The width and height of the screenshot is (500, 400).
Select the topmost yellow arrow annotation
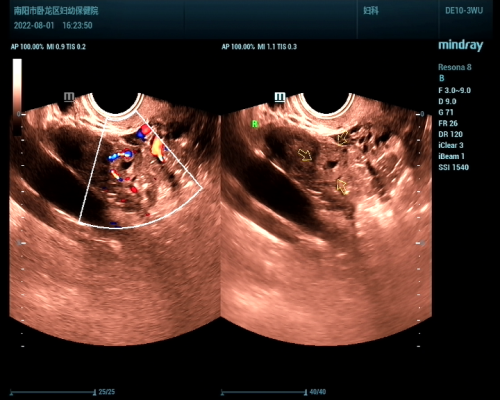pos(342,138)
